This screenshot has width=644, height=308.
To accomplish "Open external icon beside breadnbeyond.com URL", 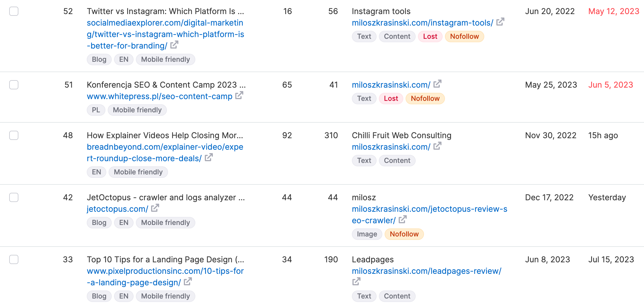I will pos(209,157).
